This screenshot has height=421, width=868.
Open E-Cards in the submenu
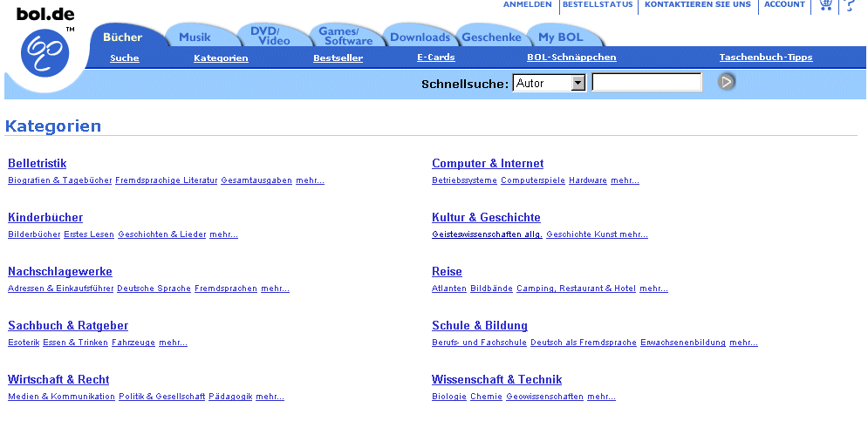click(x=436, y=57)
